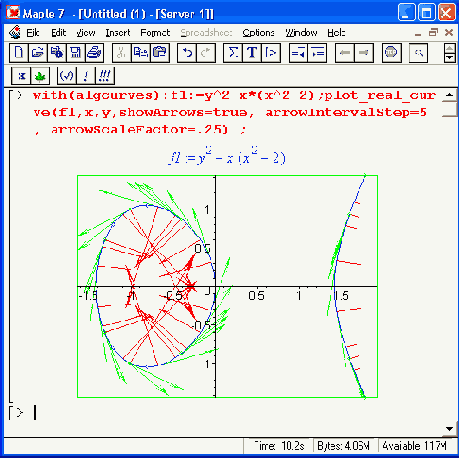Save the worksheet using the floppy disk icon
Image resolution: width=459 pixels, height=458 pixels.
pyautogui.click(x=76, y=53)
